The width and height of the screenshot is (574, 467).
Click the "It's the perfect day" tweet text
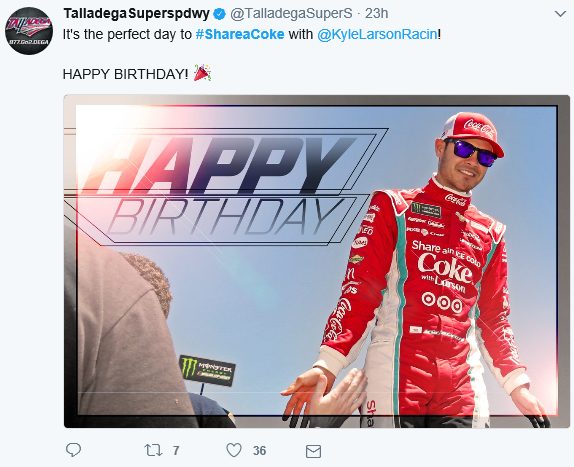pyautogui.click(x=127, y=35)
